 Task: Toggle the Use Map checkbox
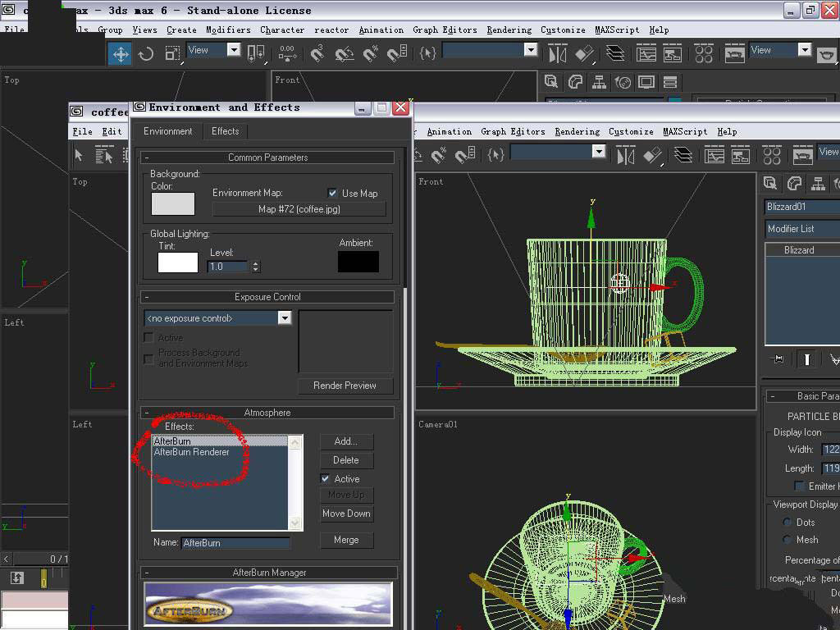tap(332, 193)
